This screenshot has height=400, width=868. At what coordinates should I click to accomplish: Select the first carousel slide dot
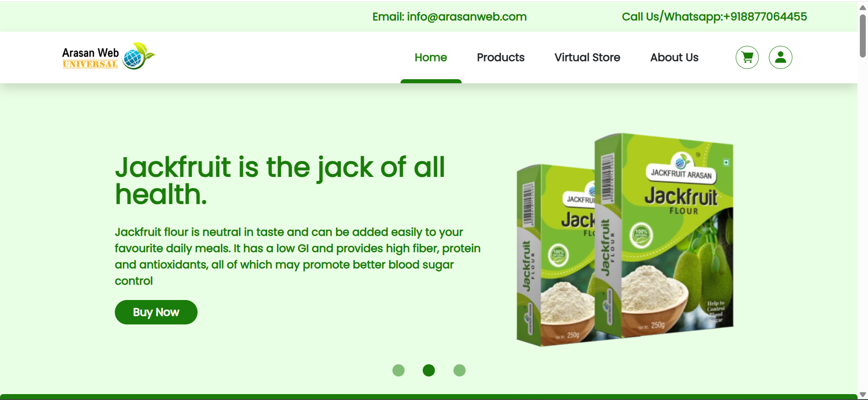[398, 370]
